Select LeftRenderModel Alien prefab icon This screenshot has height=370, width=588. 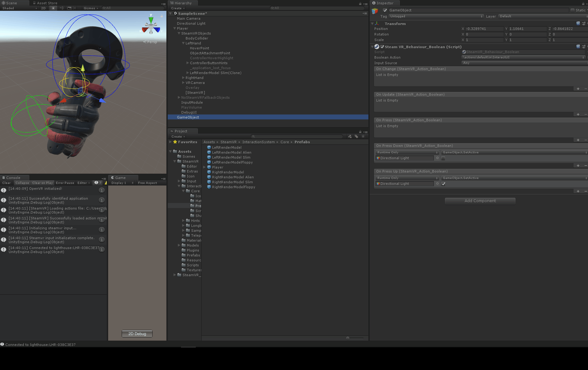(x=209, y=152)
